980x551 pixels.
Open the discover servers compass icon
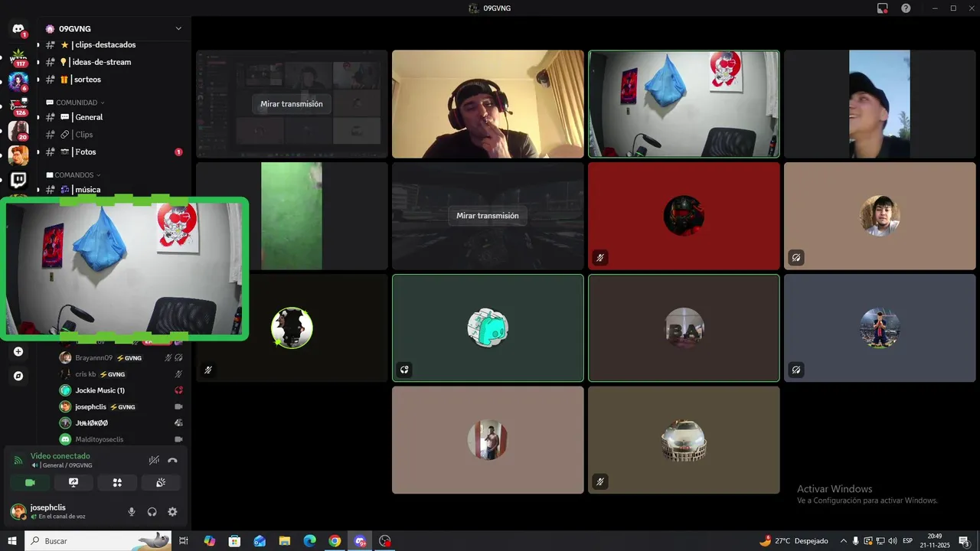point(18,377)
